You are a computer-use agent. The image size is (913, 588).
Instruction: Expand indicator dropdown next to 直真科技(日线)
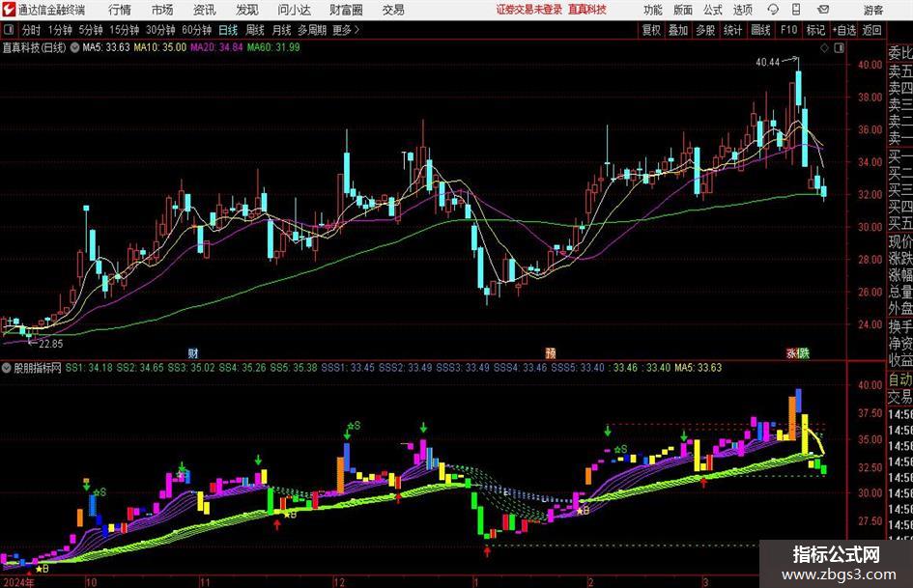(x=74, y=47)
